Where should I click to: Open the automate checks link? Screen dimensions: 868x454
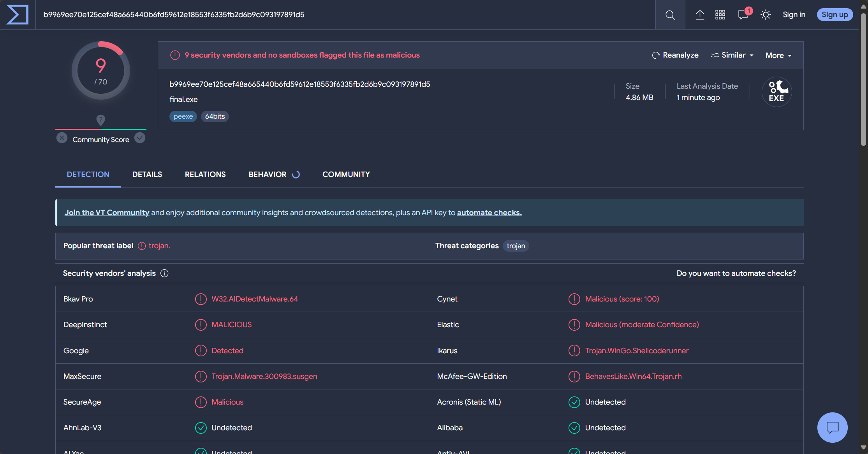point(489,212)
